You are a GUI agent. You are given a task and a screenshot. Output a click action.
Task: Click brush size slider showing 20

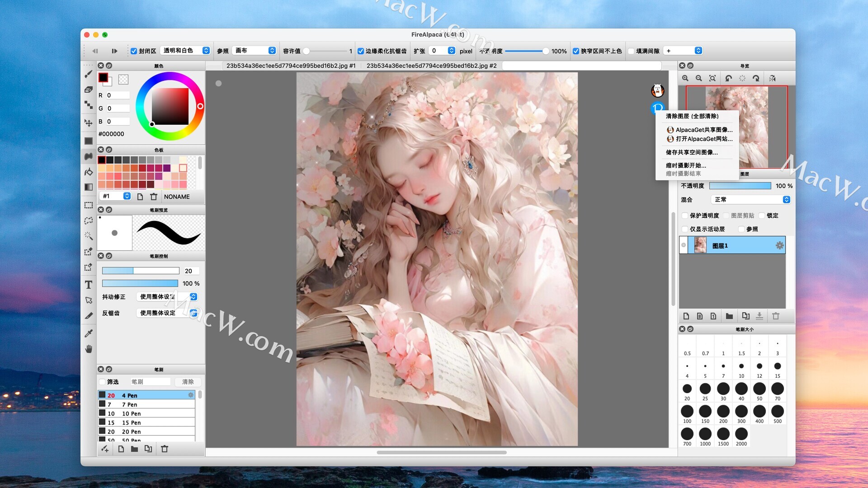coord(141,271)
